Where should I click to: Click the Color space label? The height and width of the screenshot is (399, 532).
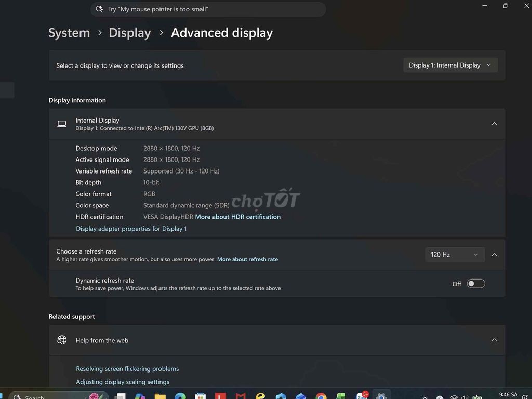coord(92,205)
